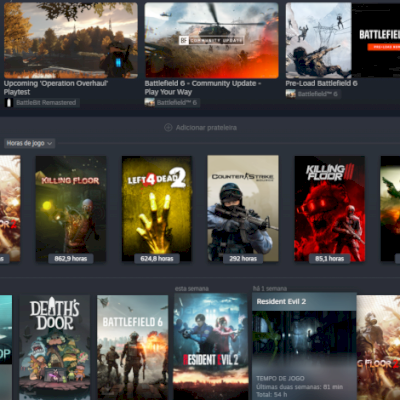Open the 'Operation Overhaul' Playtest news thumbnail
The height and width of the screenshot is (400, 400).
click(x=71, y=40)
